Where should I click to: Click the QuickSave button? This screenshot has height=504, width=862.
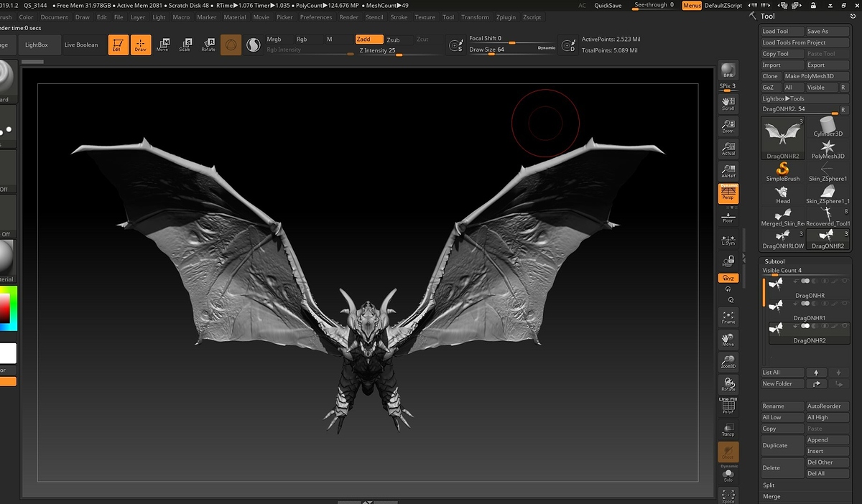point(608,5)
